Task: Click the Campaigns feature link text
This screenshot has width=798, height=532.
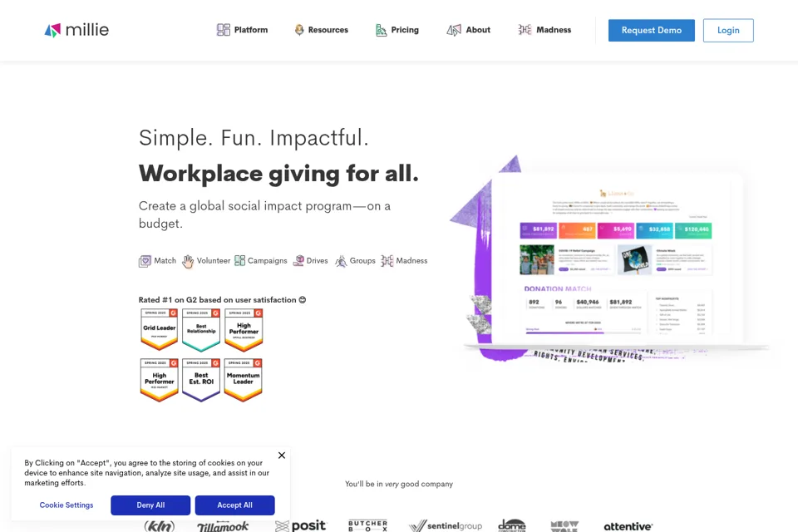Action: tap(267, 261)
